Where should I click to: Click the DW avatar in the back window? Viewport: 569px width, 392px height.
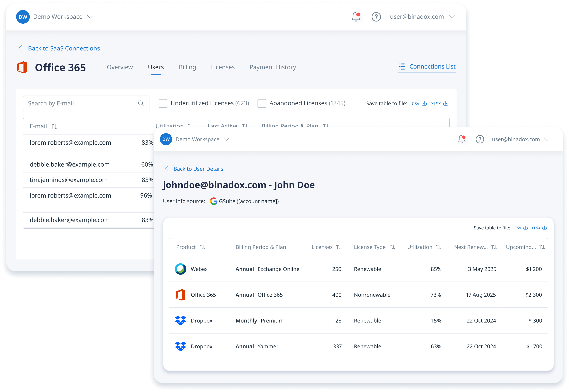click(x=23, y=17)
